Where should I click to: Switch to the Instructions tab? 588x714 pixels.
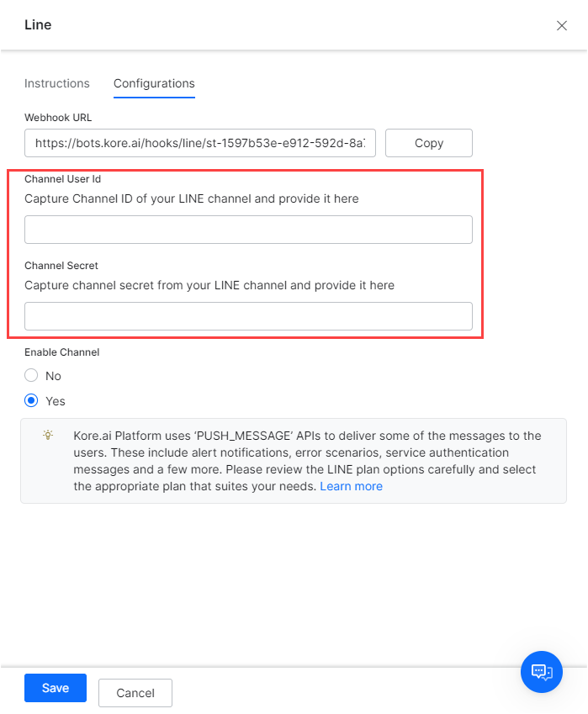[57, 83]
